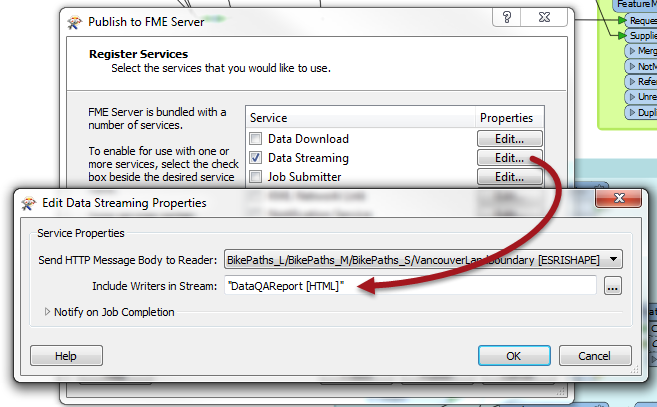657x407 pixels.
Task: Close Edit Data Streaming Properties window
Action: point(618,197)
